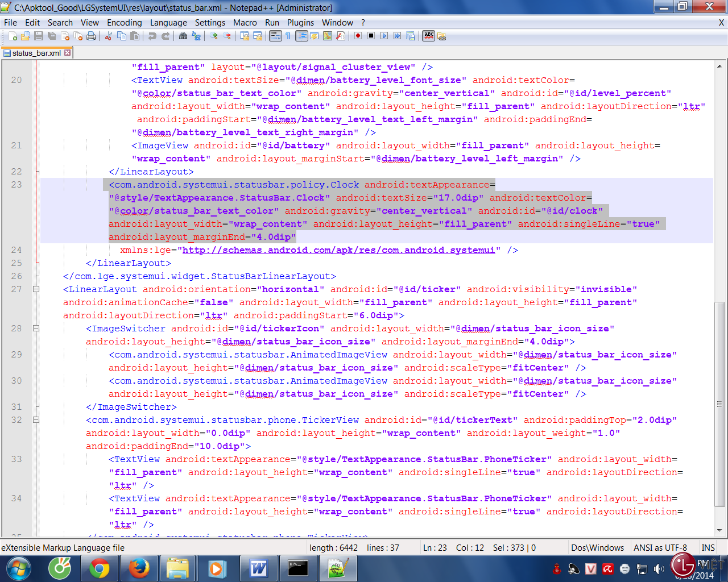Screen dimensions: 728x582
Task: Click the Paste toolbar icon
Action: click(135, 36)
